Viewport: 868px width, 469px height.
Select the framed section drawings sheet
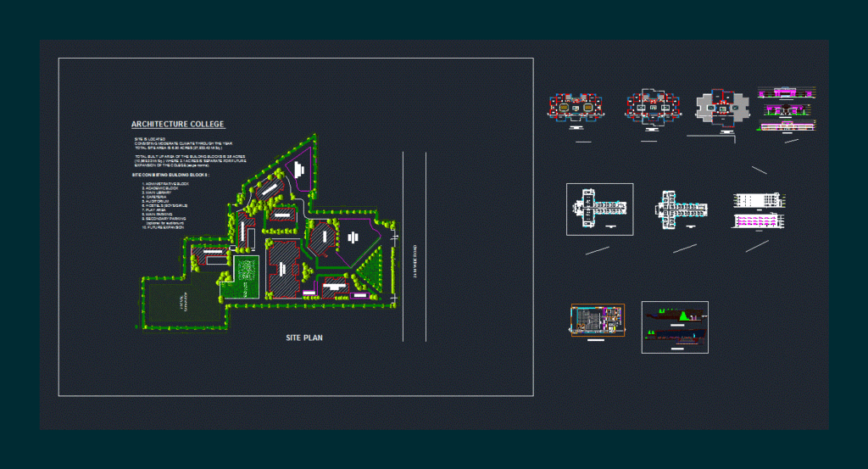click(675, 327)
